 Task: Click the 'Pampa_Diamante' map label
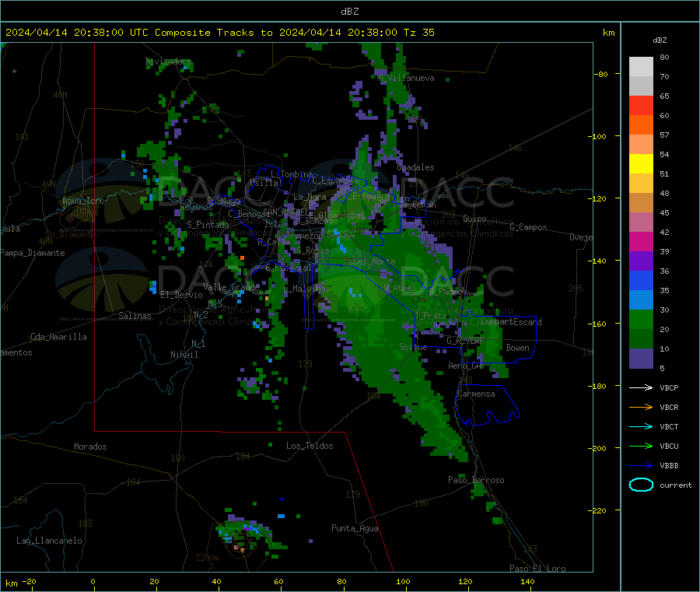click(33, 253)
